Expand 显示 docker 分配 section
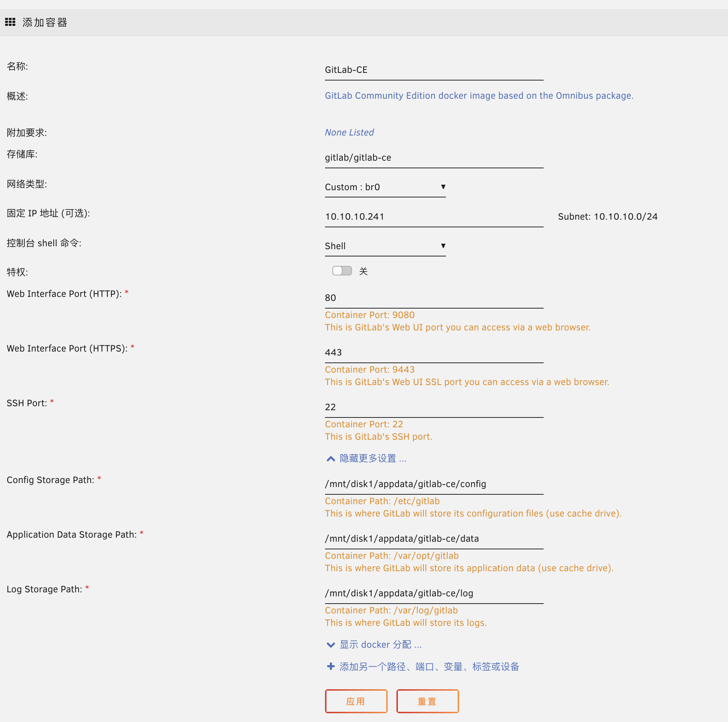Screen dimensions: 728x722 coord(374,644)
